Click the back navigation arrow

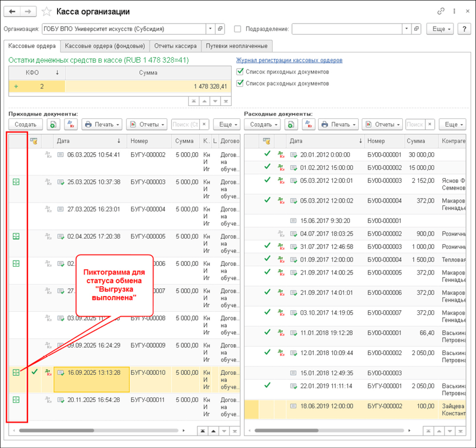(x=12, y=12)
